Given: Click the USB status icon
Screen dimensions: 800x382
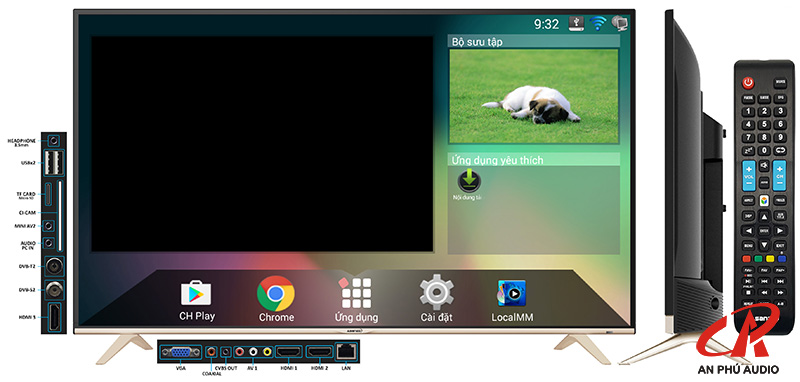Looking at the screenshot, I should click(577, 23).
